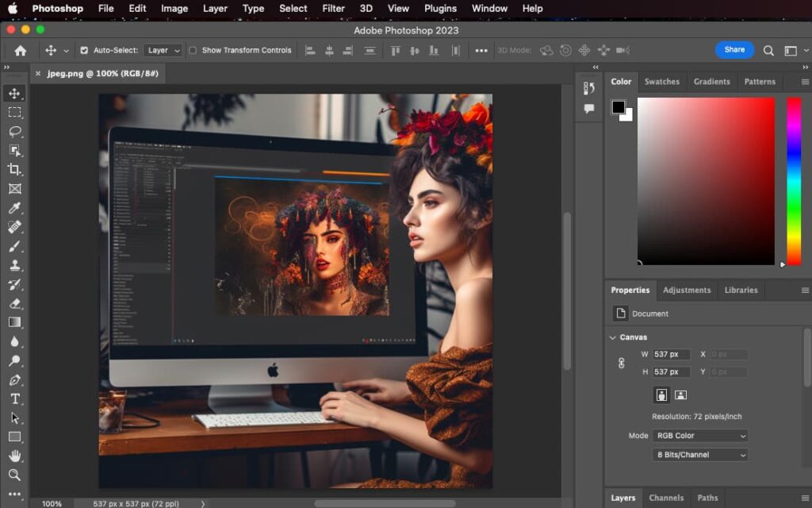The image size is (812, 508).
Task: Collapse the Canvas section in Properties
Action: 612,337
